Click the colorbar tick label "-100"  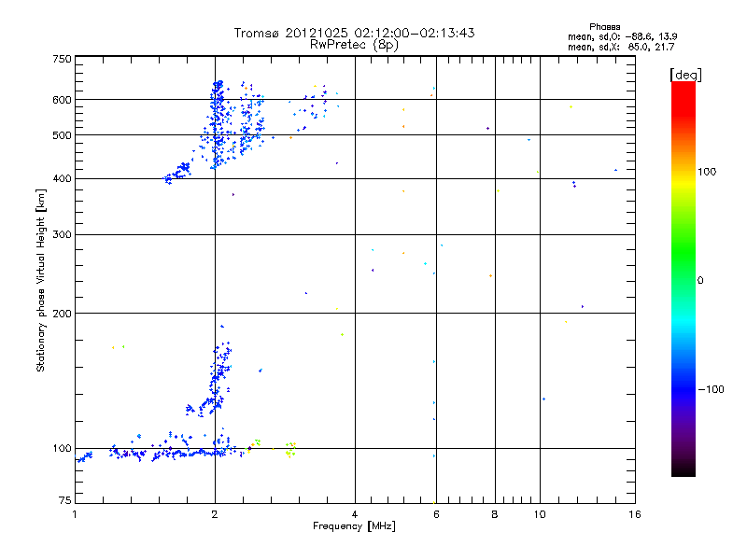711,389
